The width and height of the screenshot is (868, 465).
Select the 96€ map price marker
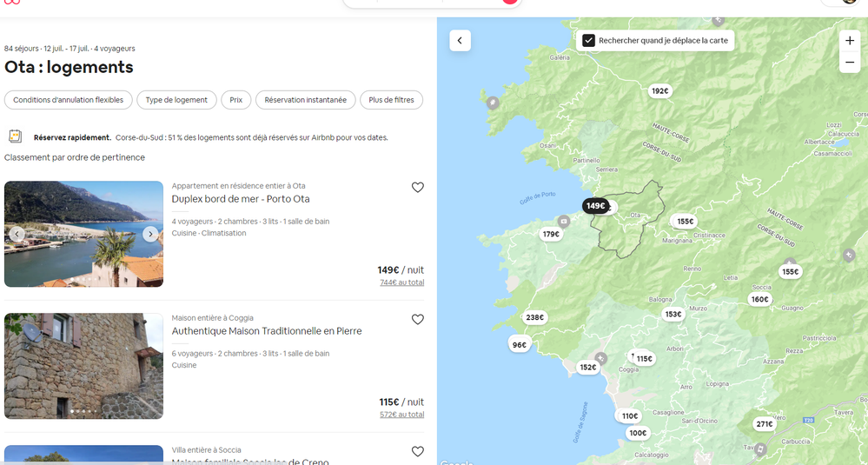520,345
